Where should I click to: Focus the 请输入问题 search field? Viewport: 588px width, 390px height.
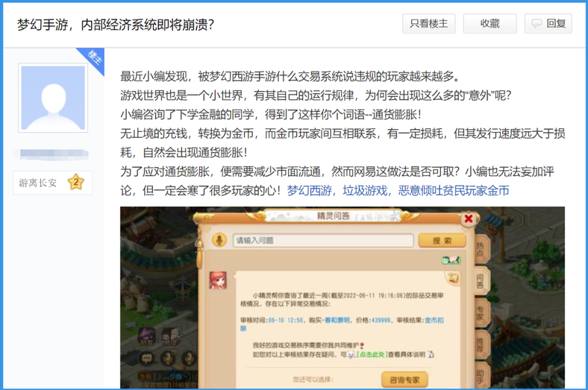coord(323,240)
